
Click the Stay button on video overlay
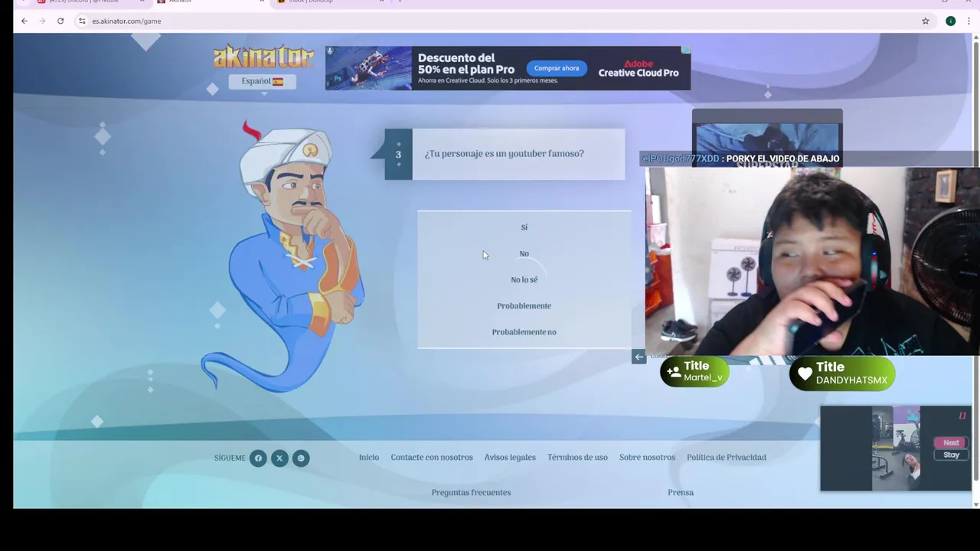point(951,455)
